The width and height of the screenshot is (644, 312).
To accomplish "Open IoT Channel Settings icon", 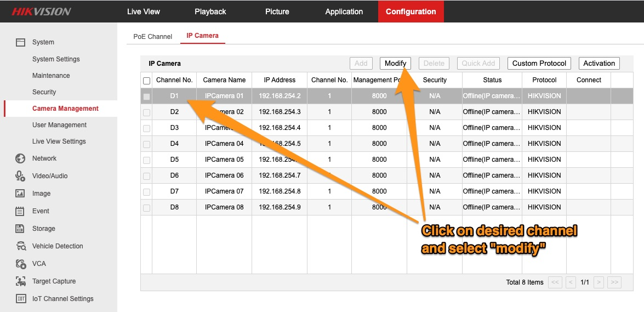I will [x=20, y=299].
